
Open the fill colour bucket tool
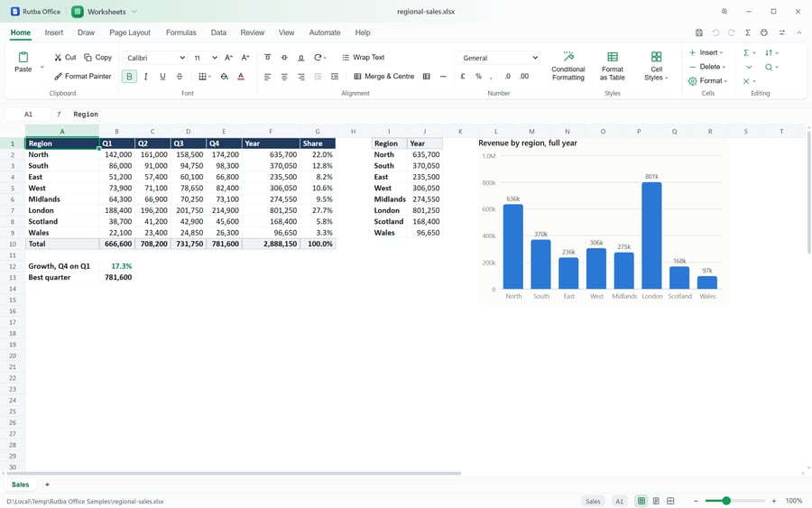[225, 77]
